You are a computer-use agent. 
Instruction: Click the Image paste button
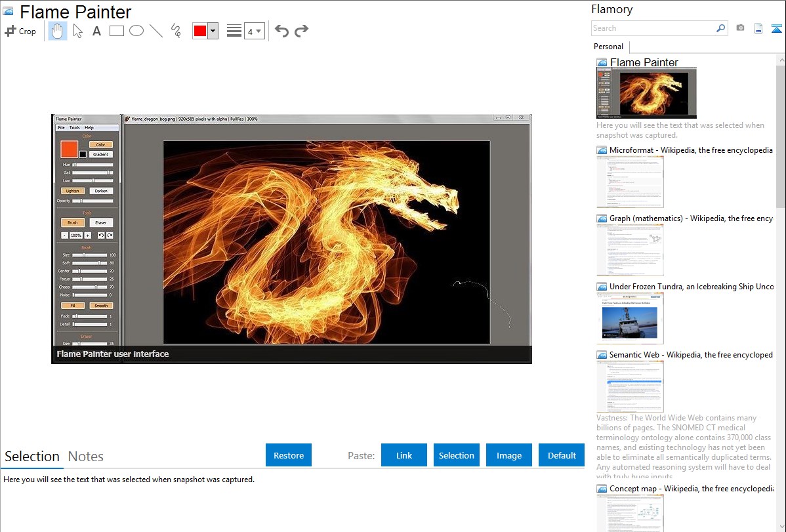508,455
